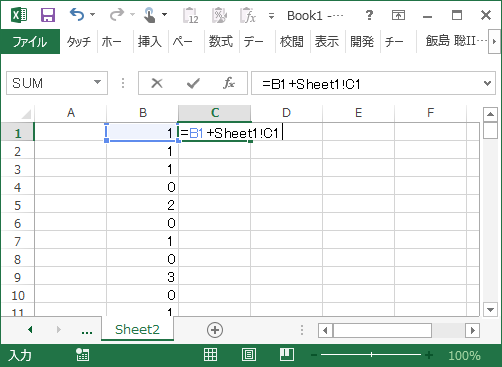
Task: Save the workbook with floppy icon
Action: tap(48, 15)
